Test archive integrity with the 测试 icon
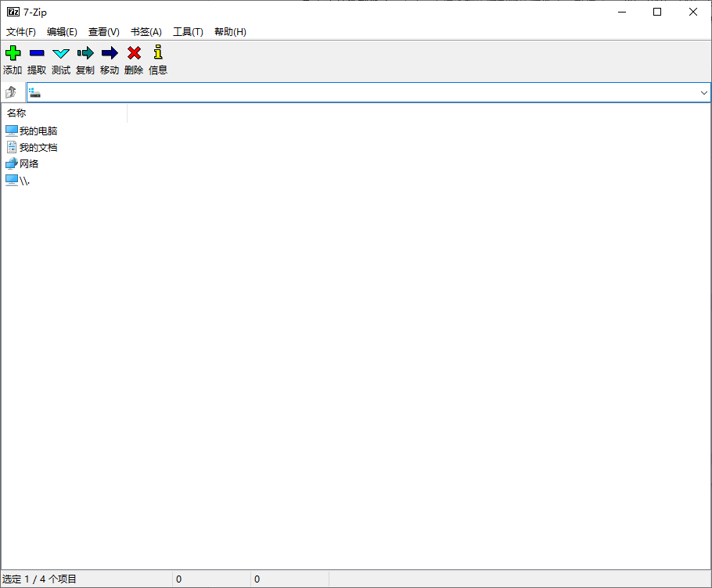Screen dimensions: 712x588 click(60, 59)
